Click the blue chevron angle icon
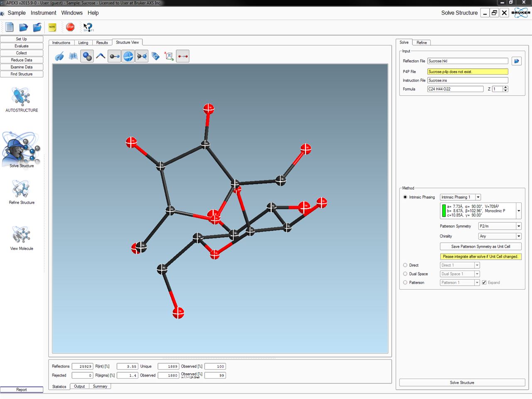The image size is (532, 399). pyautogui.click(x=101, y=56)
